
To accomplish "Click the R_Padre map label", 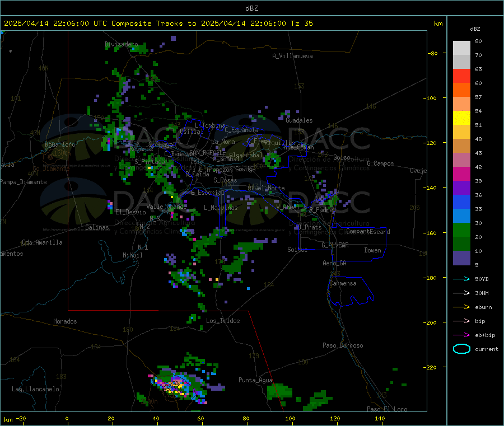I will (x=321, y=210).
